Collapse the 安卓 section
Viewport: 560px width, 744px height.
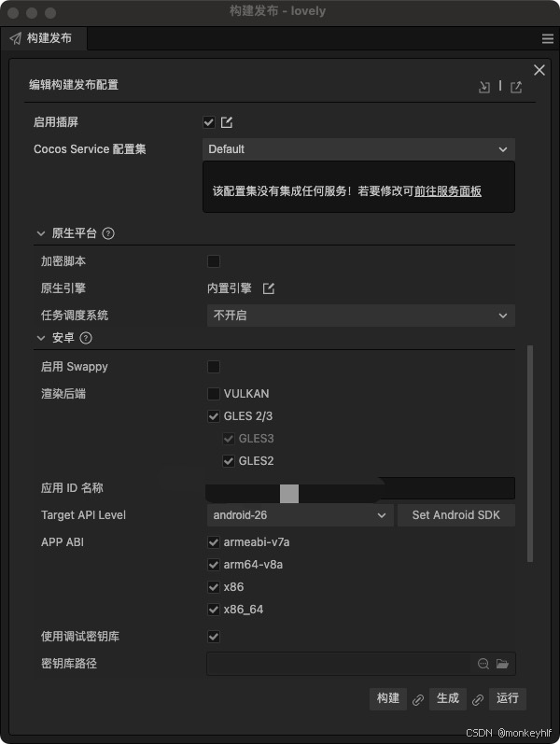click(41, 338)
